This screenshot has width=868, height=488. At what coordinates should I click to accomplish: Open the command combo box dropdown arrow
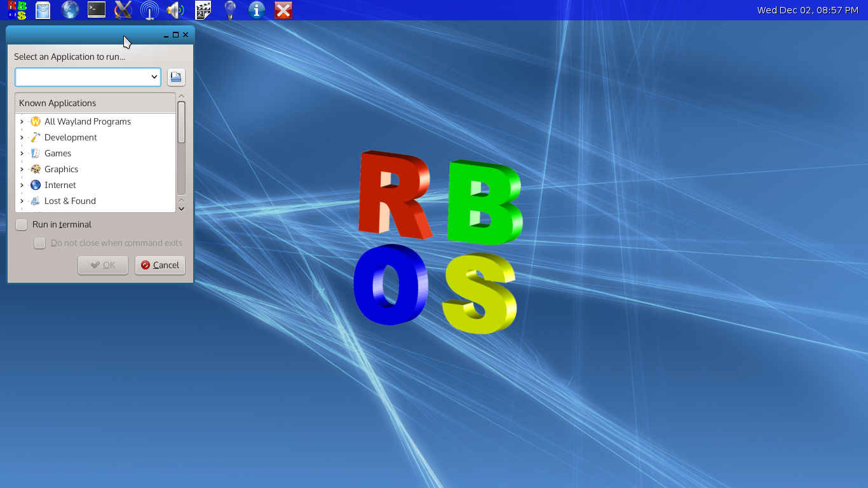click(154, 77)
